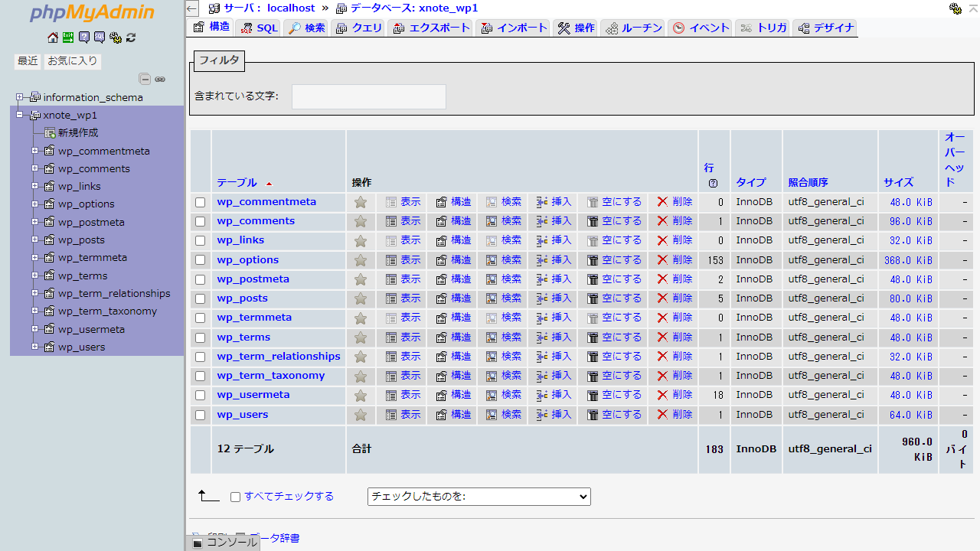
Task: Collapse the xnote_wp1 database tree
Action: (x=20, y=115)
